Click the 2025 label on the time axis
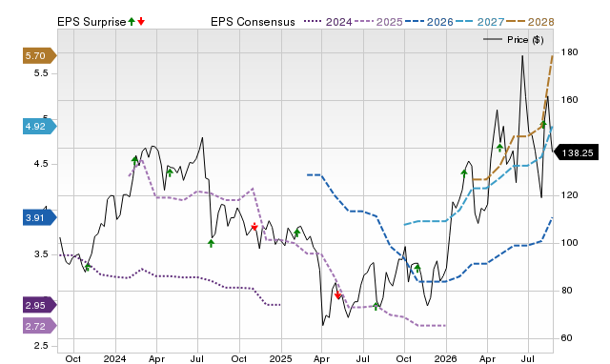The image size is (610, 364). [280, 358]
